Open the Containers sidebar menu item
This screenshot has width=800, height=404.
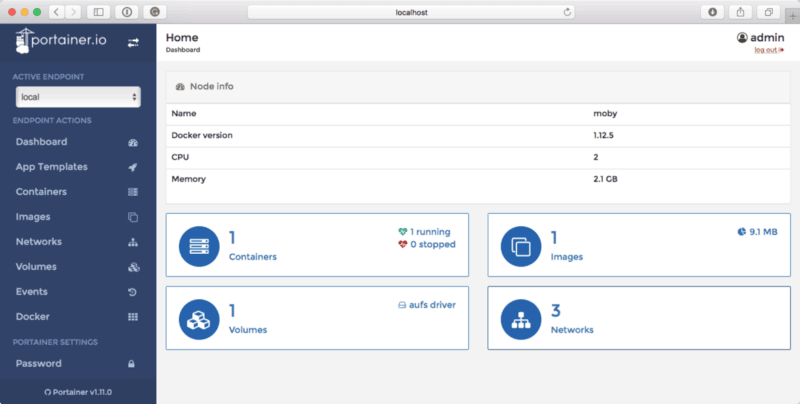41,192
